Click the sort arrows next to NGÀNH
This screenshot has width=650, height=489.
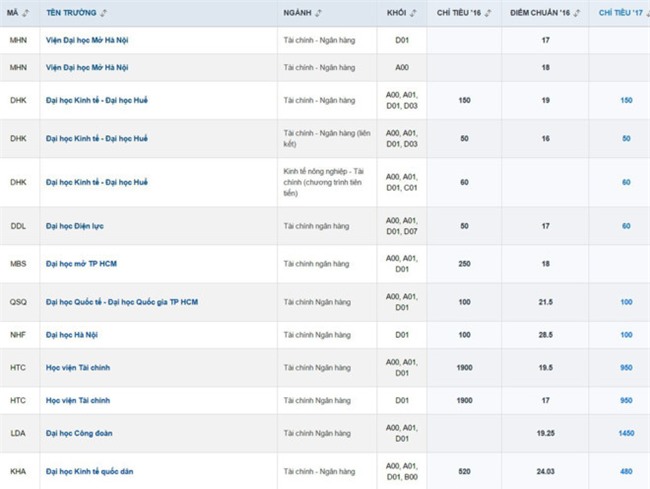pos(319,13)
